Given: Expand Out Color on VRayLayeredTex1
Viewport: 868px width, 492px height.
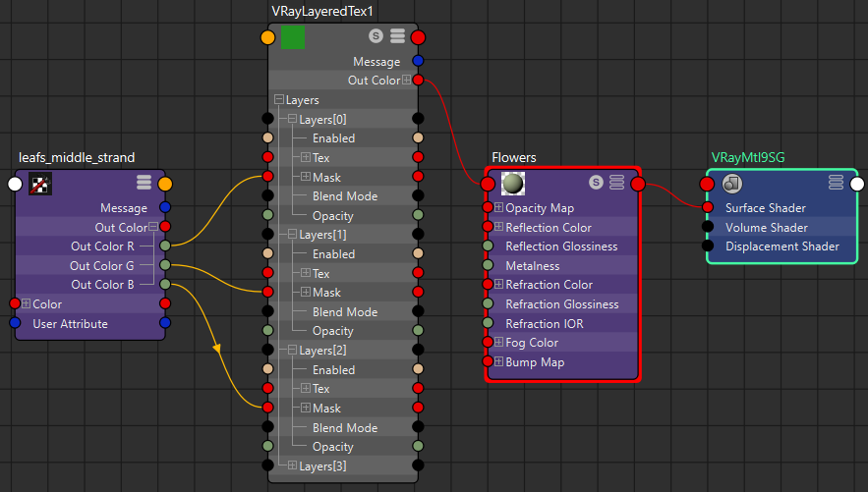Looking at the screenshot, I should point(406,80).
